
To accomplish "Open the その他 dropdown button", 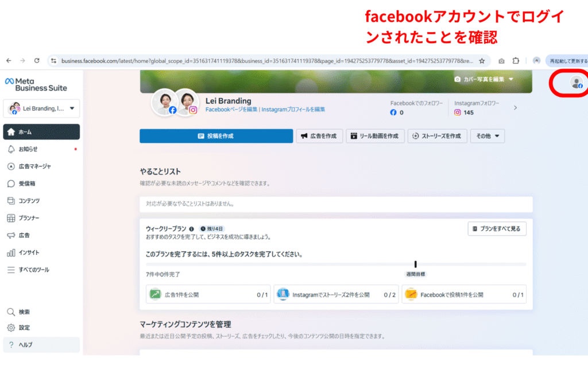I will pos(487,136).
